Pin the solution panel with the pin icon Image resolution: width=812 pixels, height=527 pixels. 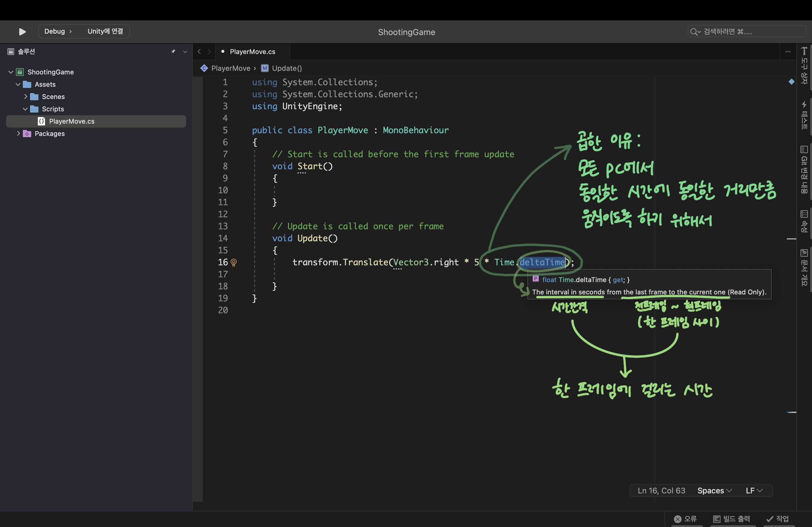pyautogui.click(x=173, y=52)
